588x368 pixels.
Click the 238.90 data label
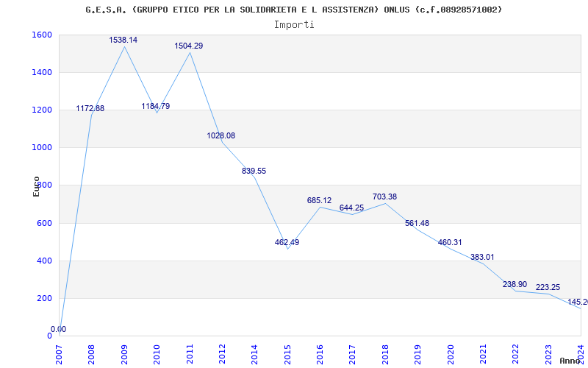[x=515, y=284]
